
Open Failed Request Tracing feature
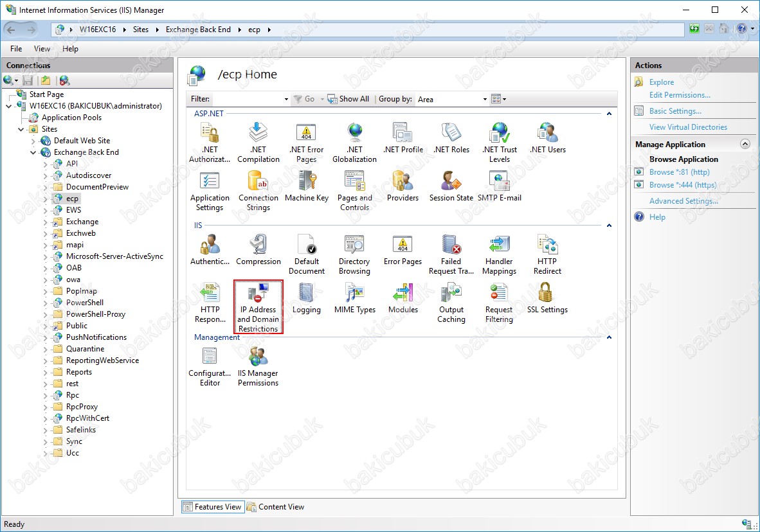pyautogui.click(x=451, y=254)
